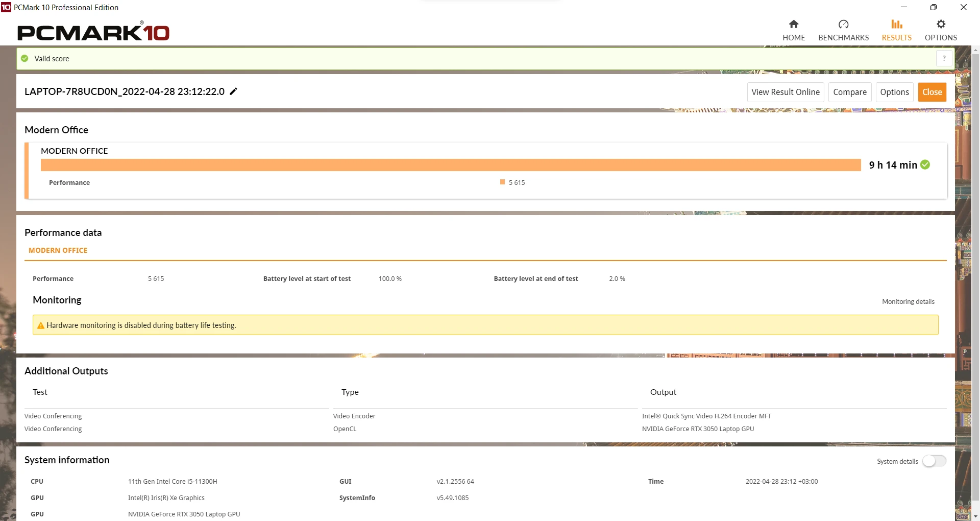Click the battery level at start value 100.0 %
Screen dimensions: 980x521
click(390, 279)
